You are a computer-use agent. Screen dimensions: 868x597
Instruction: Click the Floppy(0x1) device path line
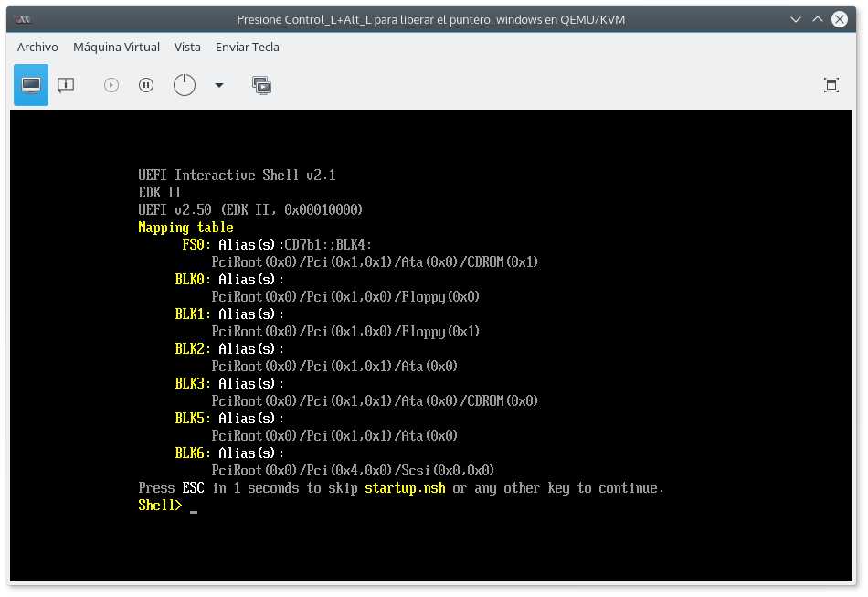point(345,331)
